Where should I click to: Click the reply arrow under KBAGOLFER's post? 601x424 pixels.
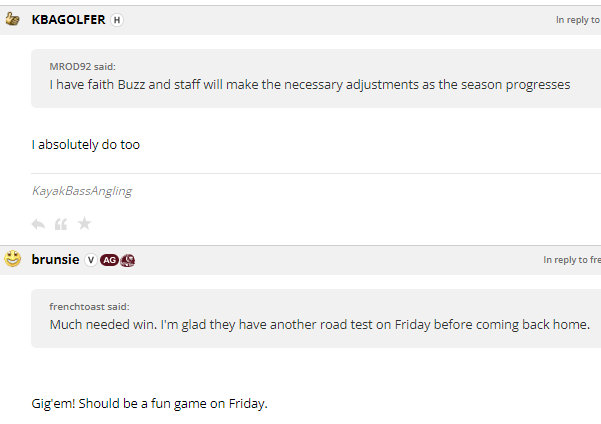coord(38,223)
